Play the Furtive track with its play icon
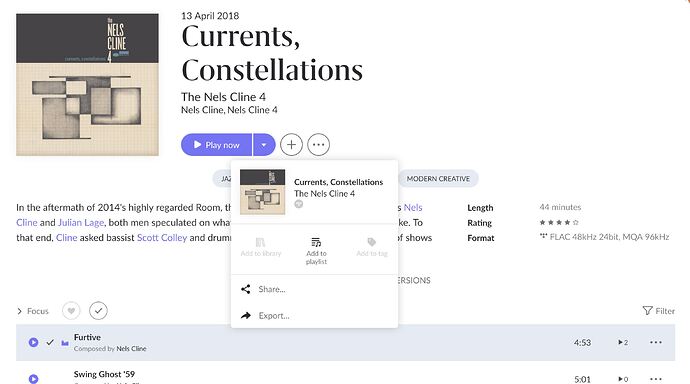Image resolution: width=690 pixels, height=384 pixels. [x=33, y=342]
